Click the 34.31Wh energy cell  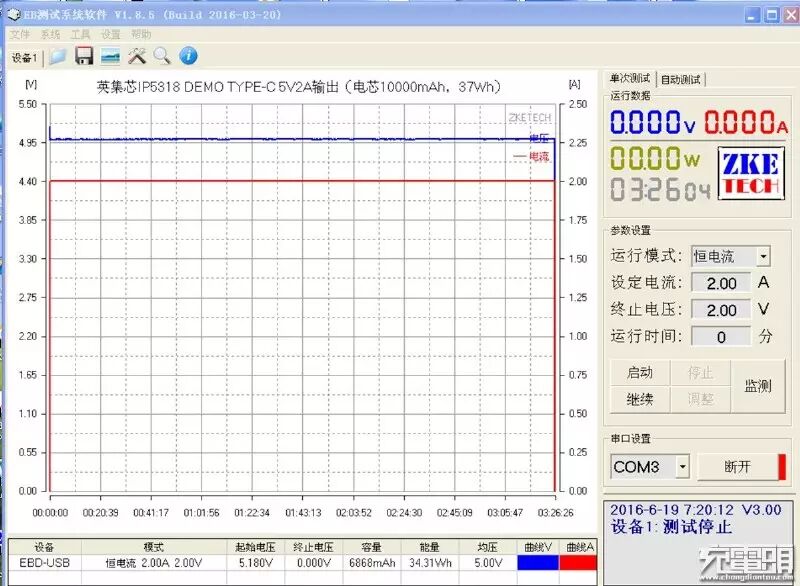coord(430,563)
